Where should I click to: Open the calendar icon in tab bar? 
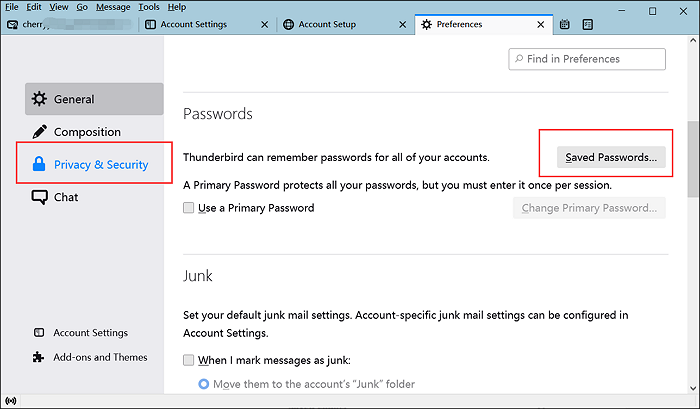pyautogui.click(x=565, y=24)
